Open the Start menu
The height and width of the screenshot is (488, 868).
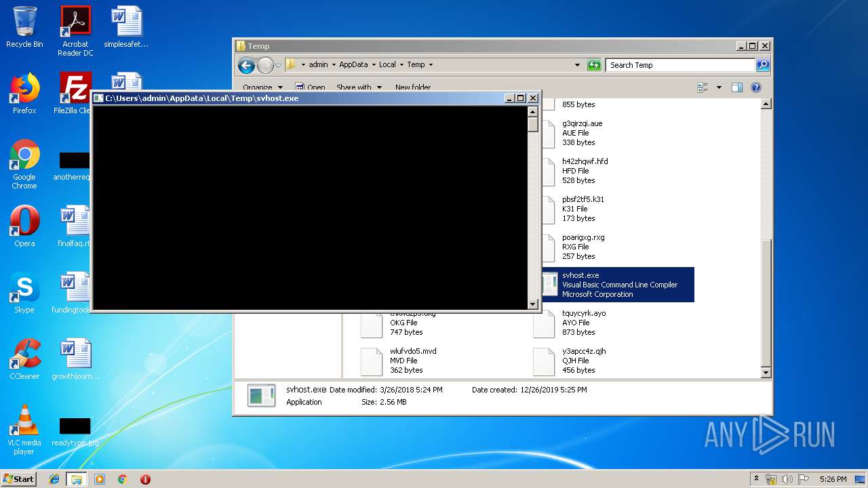coord(18,479)
